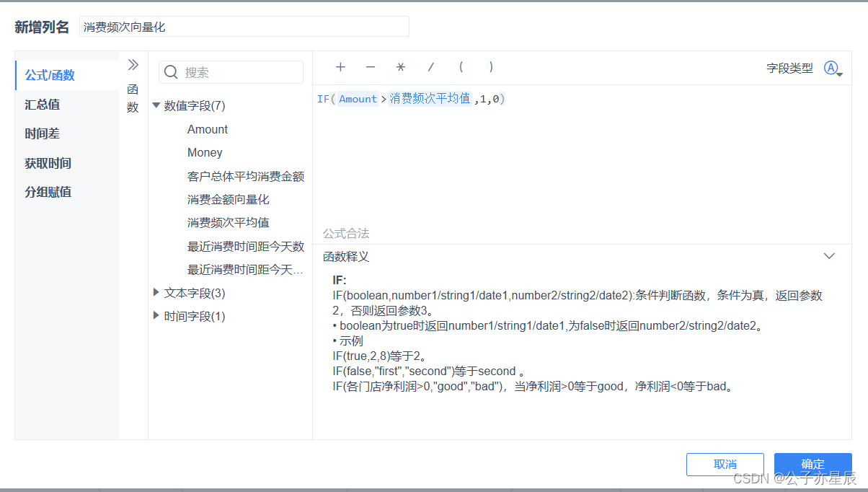Click the left parenthesis icon
The height and width of the screenshot is (492, 868).
click(x=461, y=67)
